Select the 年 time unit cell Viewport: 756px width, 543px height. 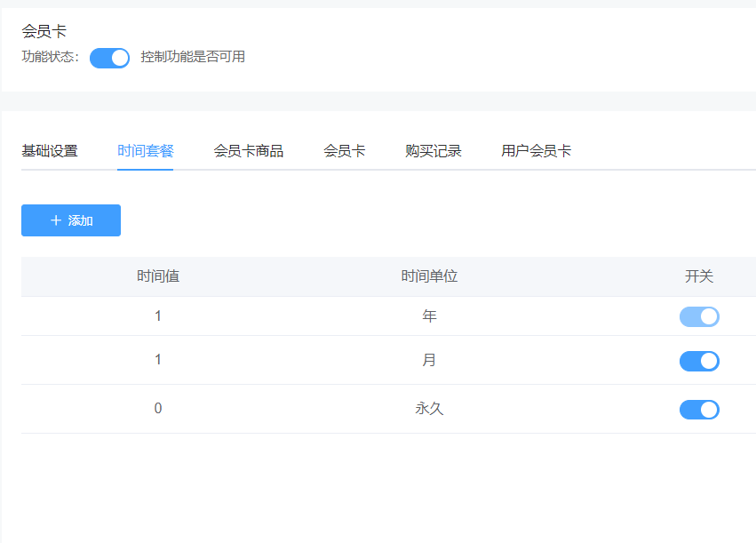click(429, 316)
